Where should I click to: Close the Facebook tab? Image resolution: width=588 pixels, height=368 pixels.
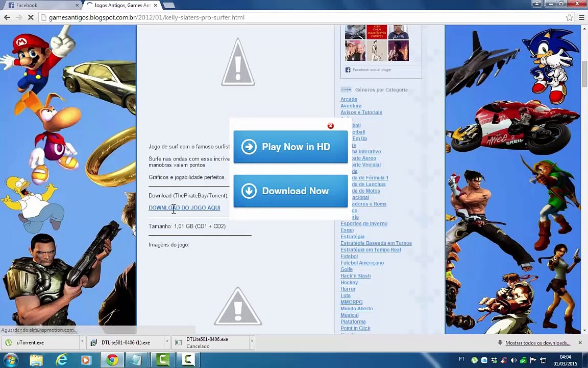point(77,5)
